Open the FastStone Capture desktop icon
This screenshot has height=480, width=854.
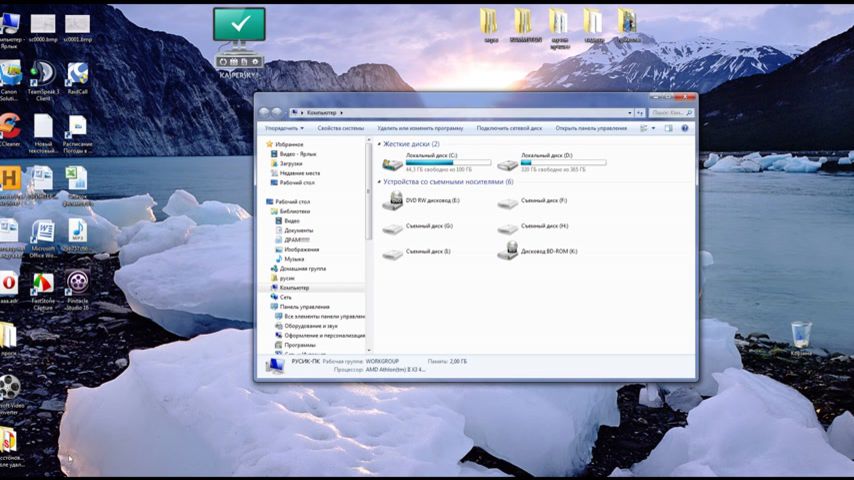pos(42,291)
